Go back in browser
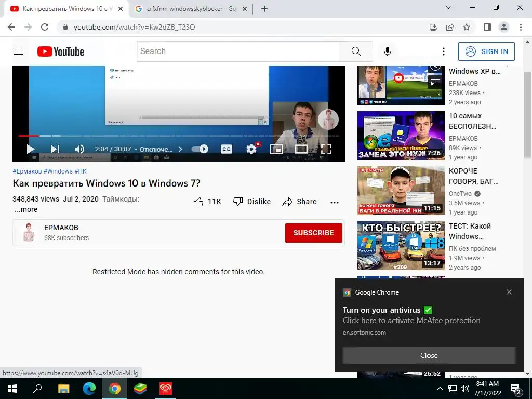This screenshot has height=399, width=532. click(11, 27)
